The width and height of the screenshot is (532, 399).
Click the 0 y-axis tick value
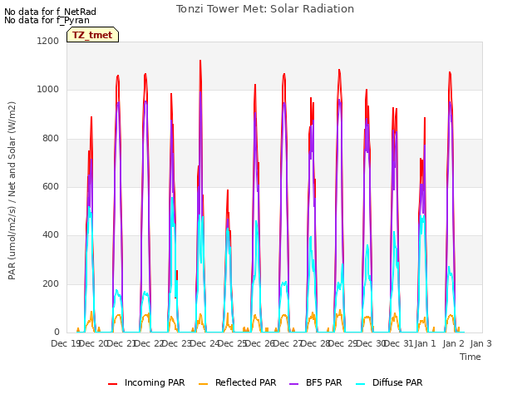click(x=57, y=332)
